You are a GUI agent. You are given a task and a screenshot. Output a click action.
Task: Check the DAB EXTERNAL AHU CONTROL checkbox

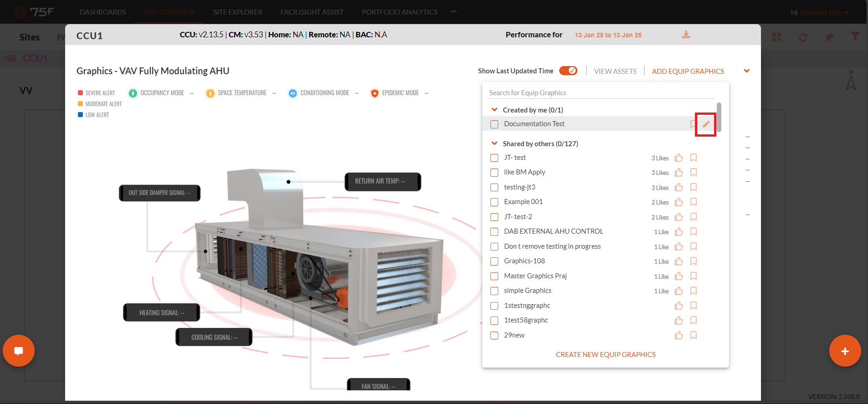pos(494,232)
